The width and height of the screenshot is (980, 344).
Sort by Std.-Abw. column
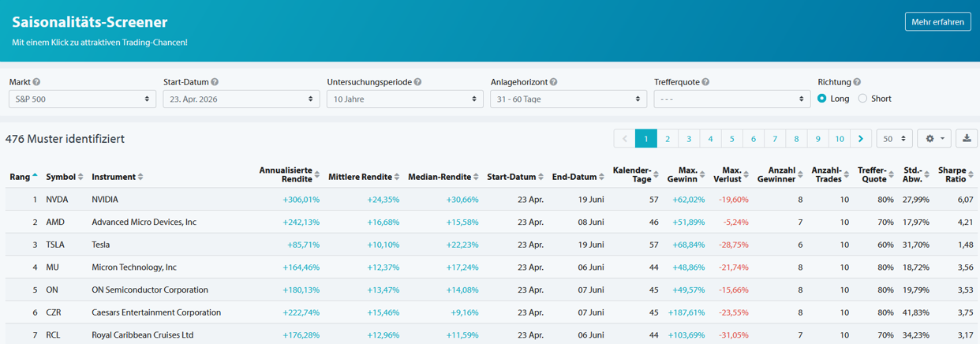[x=916, y=174]
